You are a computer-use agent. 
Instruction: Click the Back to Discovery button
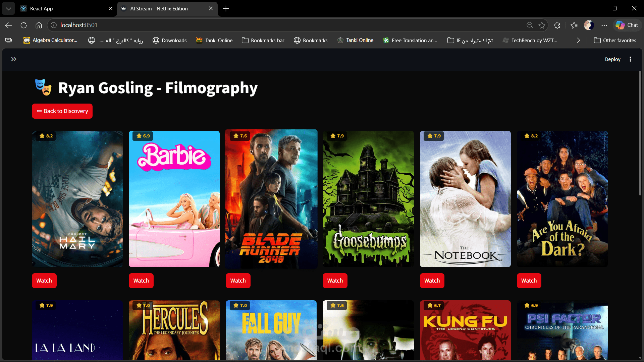coord(62,111)
